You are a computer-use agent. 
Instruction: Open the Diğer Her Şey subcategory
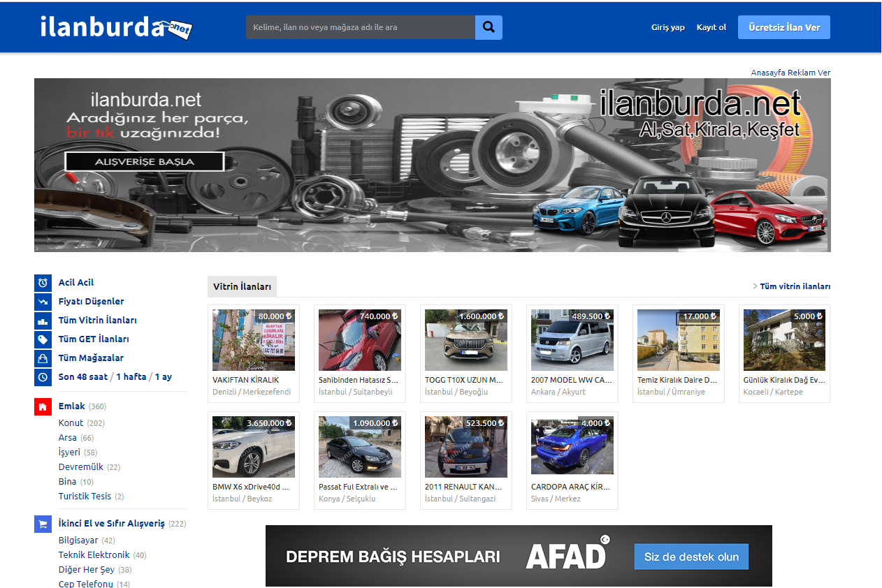(87, 570)
